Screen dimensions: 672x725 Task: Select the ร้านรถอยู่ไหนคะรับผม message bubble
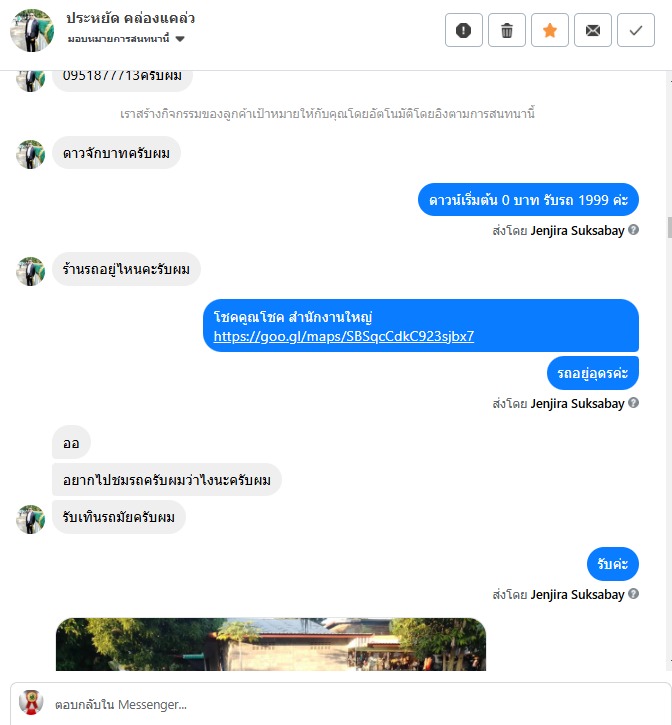coord(126,269)
